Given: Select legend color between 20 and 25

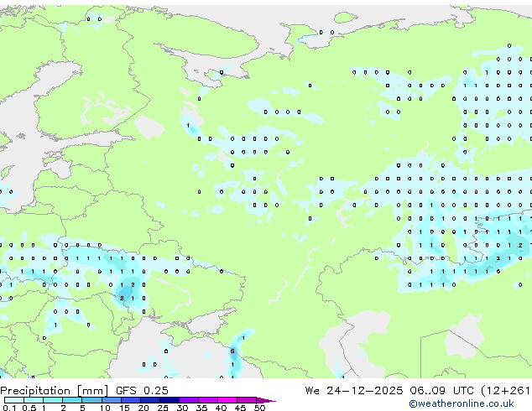Looking at the screenshot, I should click(150, 400).
